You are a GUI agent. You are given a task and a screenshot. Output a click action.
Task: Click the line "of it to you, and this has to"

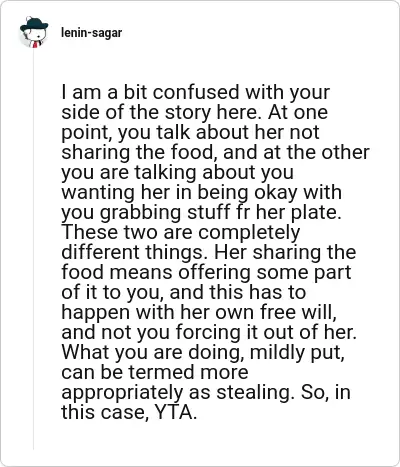pos(183,293)
